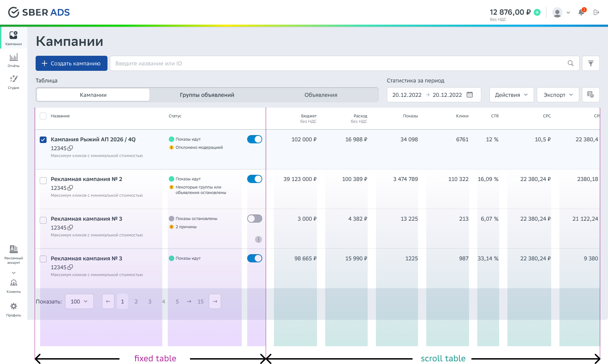Click the green add funds plus icon

537,12
